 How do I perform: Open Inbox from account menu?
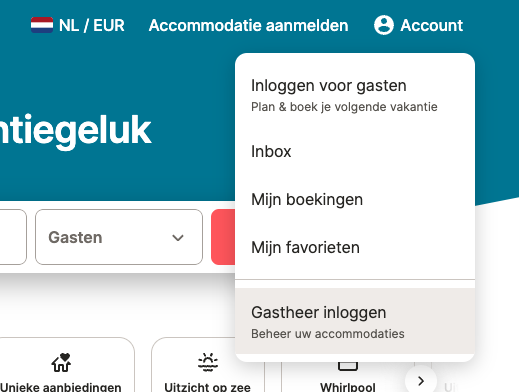point(355,152)
